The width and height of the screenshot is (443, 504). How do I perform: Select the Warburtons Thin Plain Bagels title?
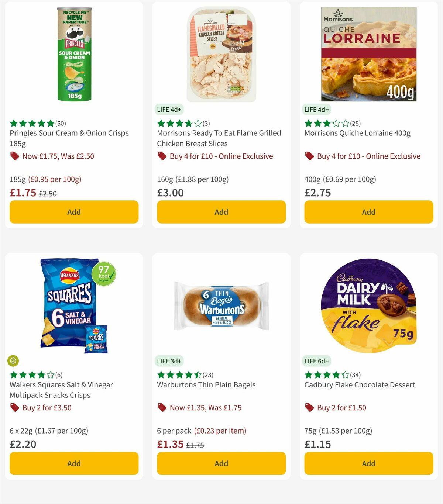coord(206,385)
